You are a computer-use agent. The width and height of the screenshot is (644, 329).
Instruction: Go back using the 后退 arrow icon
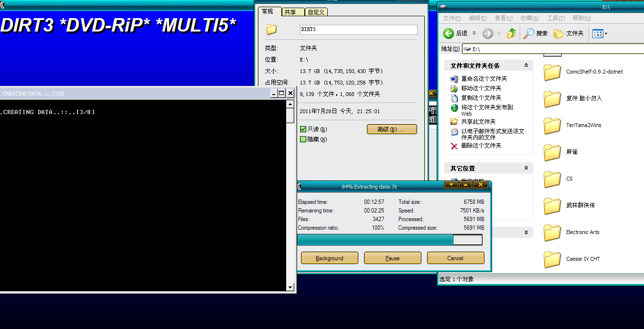pyautogui.click(x=448, y=33)
